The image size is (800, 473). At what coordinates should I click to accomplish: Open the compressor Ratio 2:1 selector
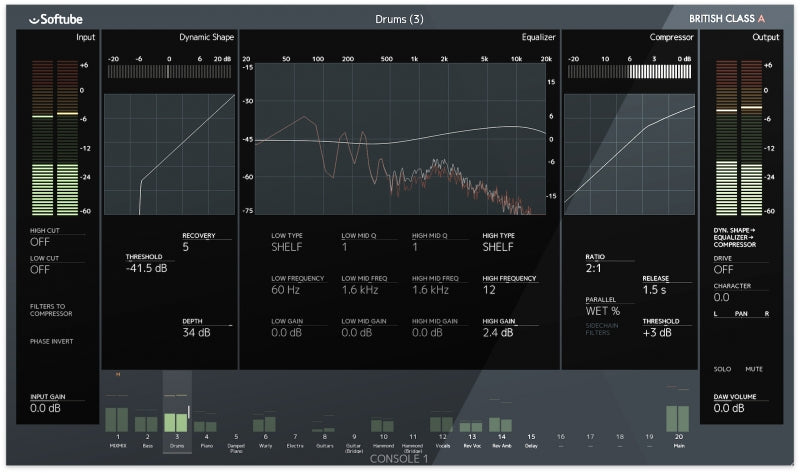595,268
